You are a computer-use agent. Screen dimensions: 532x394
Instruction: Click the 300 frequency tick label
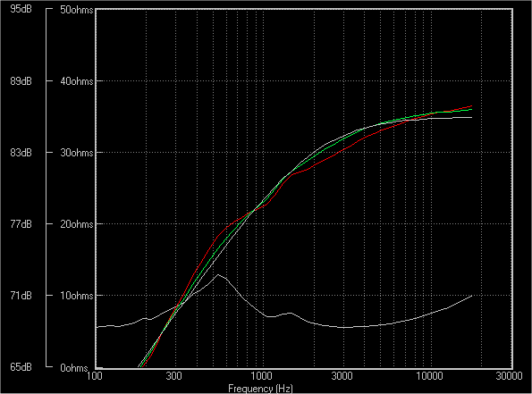[x=174, y=376]
